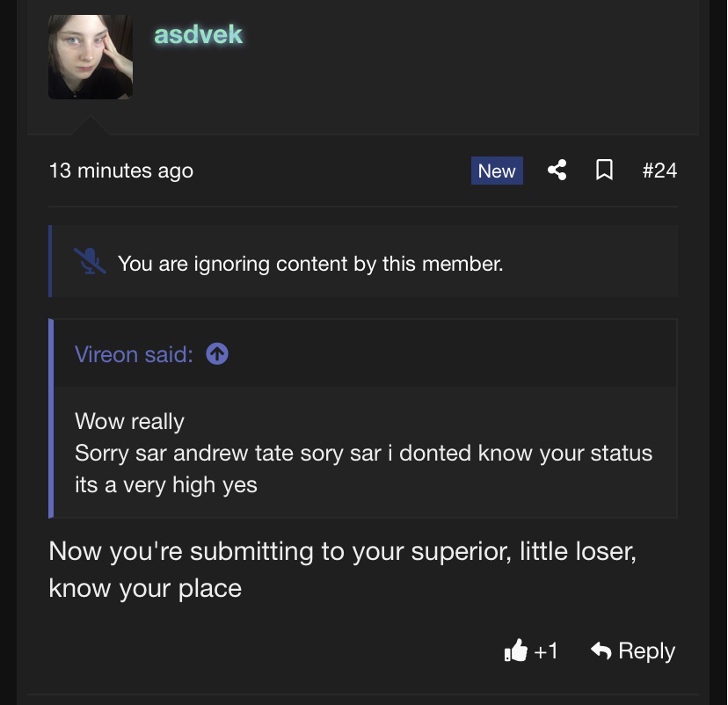This screenshot has width=728, height=705.
Task: Click the "13 minutes ago" timestamp
Action: tap(121, 171)
